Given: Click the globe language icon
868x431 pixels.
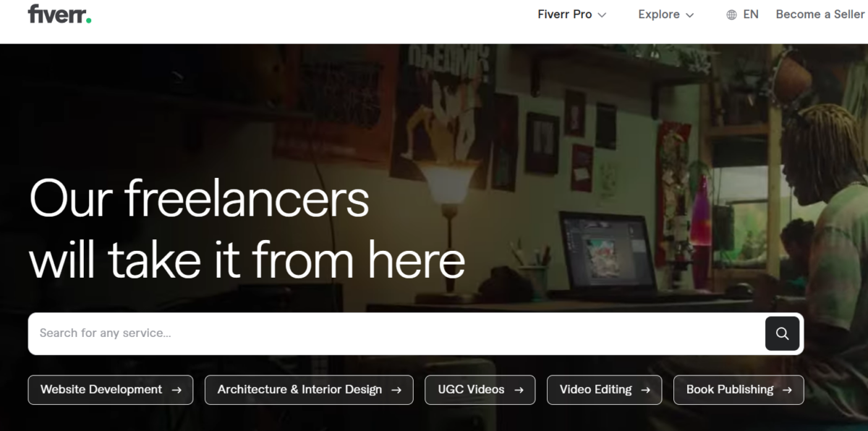Looking at the screenshot, I should point(731,14).
